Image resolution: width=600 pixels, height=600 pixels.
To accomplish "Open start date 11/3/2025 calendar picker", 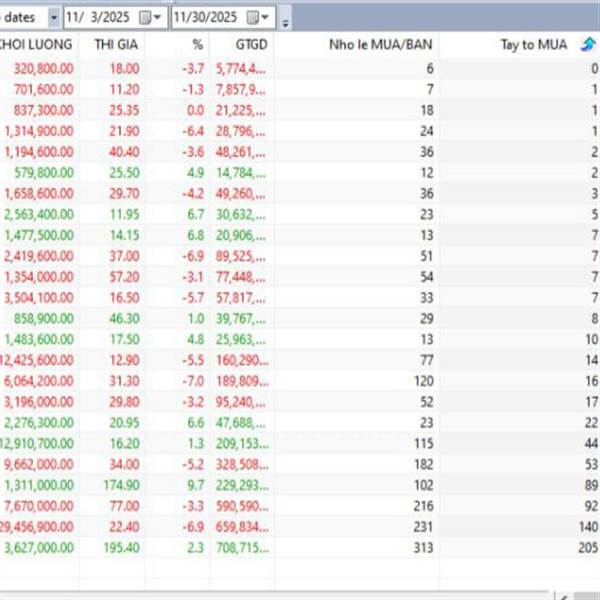I will (x=150, y=18).
